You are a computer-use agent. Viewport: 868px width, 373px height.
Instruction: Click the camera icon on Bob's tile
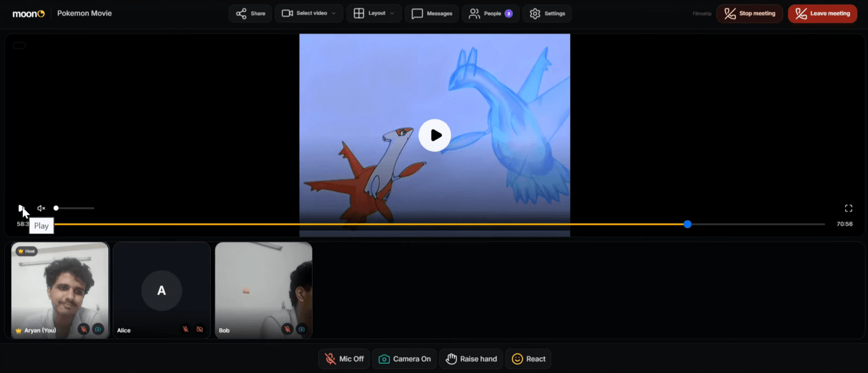click(302, 329)
